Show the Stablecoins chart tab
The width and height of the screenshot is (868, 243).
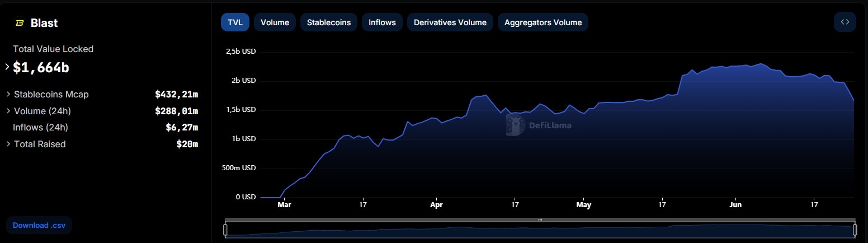coord(329,22)
